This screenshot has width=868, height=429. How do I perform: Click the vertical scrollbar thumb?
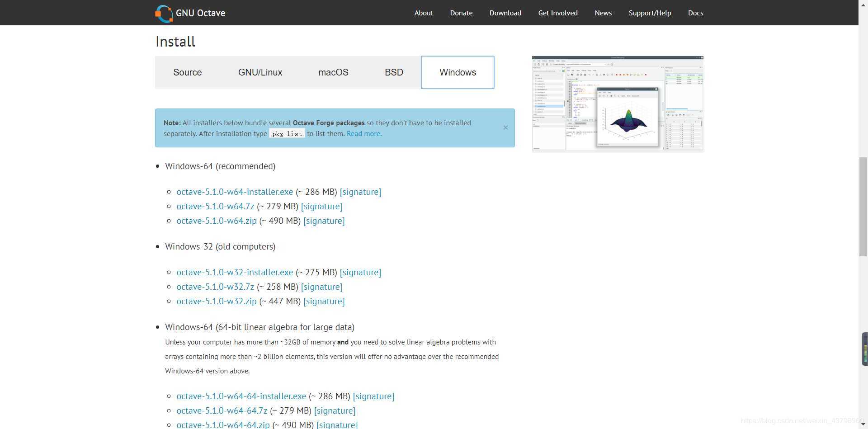[x=863, y=206]
